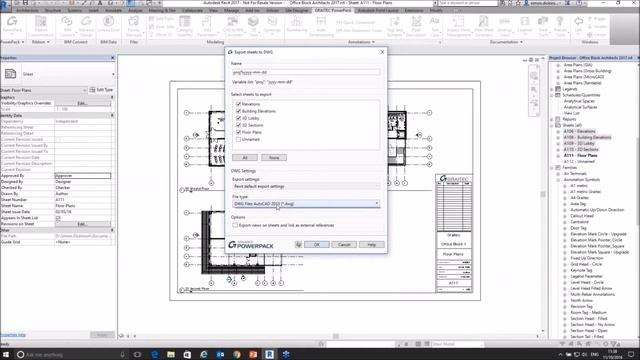Click the None button to deselect sheets
Viewport: 640px width, 360px height.
coord(274,158)
